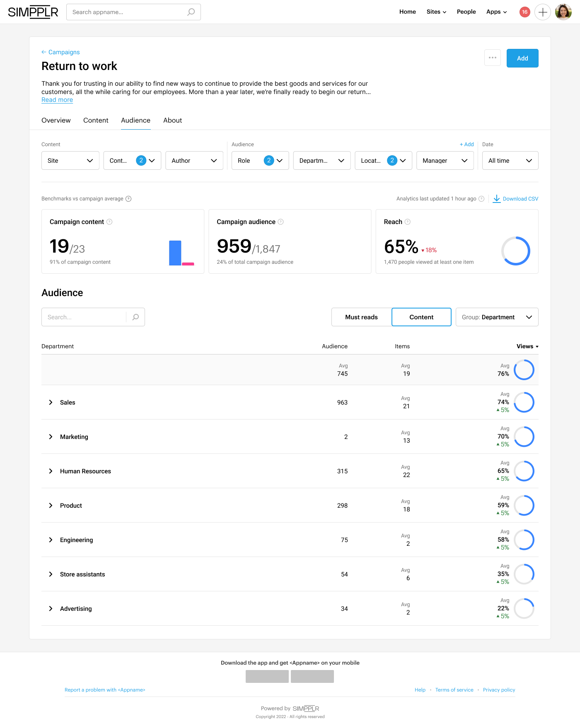Open the Group: Department dropdown
The image size is (580, 728).
(x=497, y=317)
